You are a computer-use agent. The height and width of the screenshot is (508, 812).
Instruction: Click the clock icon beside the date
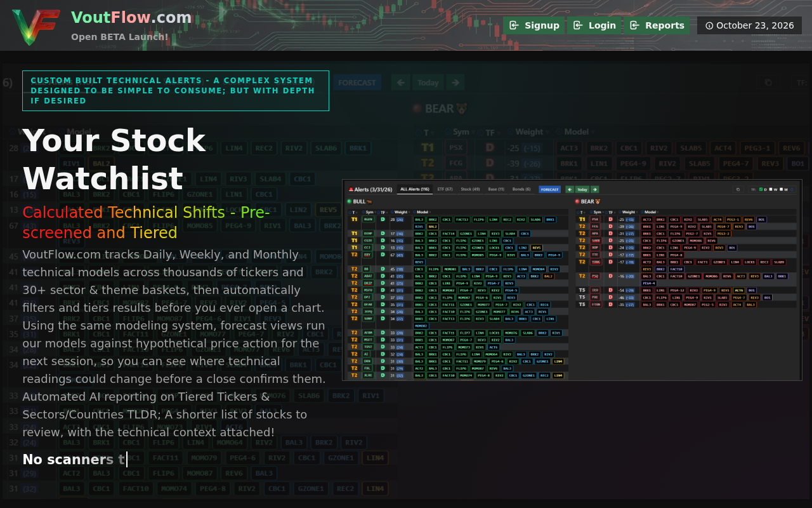point(709,26)
